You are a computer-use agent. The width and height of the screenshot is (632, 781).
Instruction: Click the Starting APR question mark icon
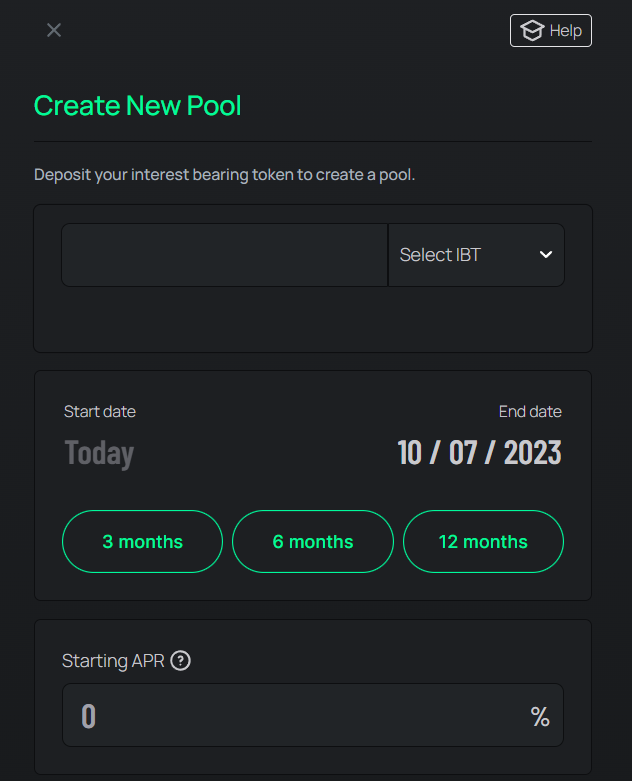click(180, 660)
